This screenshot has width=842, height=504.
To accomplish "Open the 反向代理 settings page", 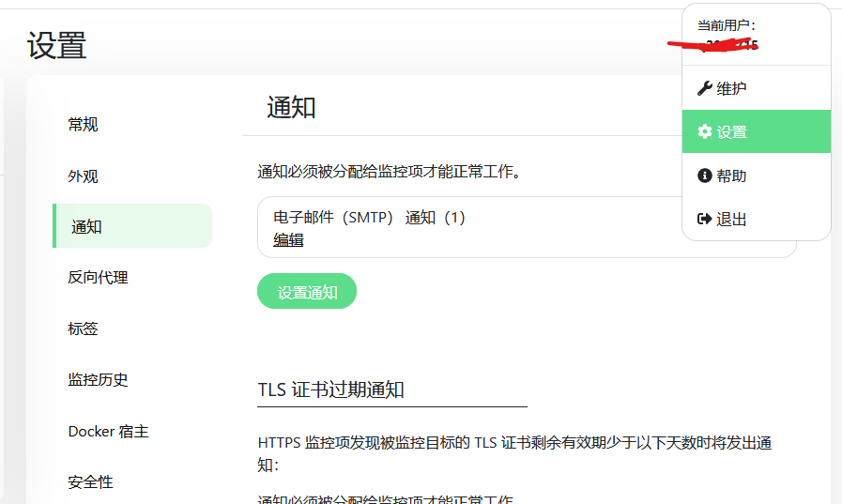I will pos(98,278).
